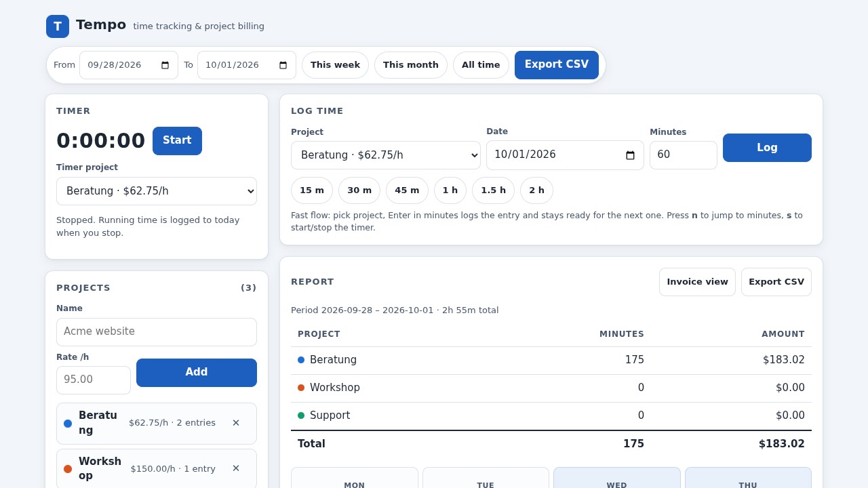The width and height of the screenshot is (868, 488).
Task: Focus the project Name field
Action: 157,332
